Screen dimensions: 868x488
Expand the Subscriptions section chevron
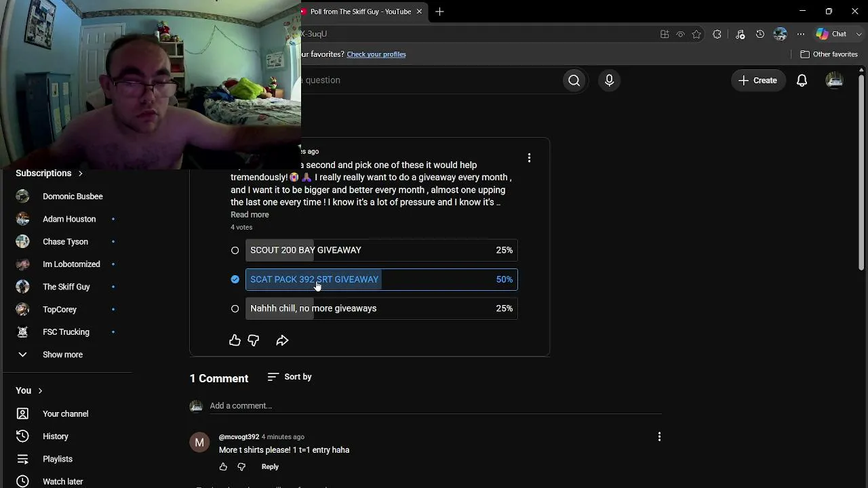point(80,174)
